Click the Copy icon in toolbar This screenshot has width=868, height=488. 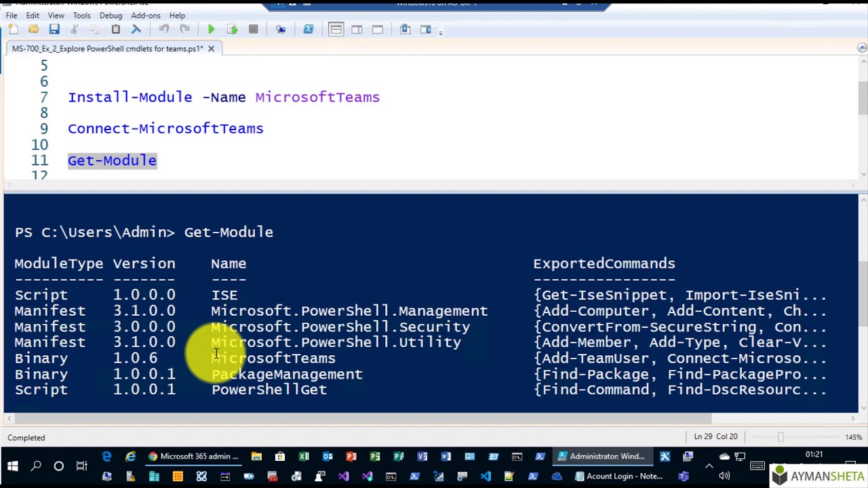[x=95, y=29]
